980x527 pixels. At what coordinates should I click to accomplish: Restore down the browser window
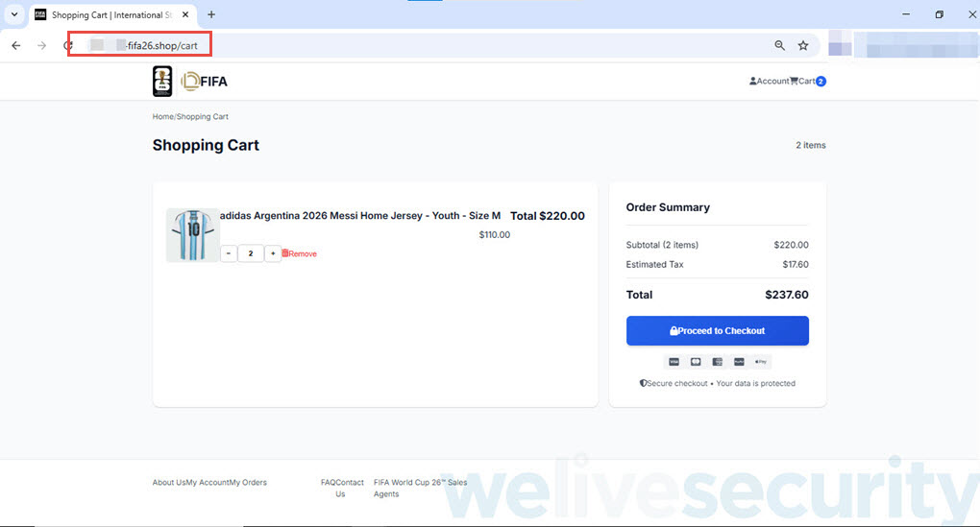[940, 14]
